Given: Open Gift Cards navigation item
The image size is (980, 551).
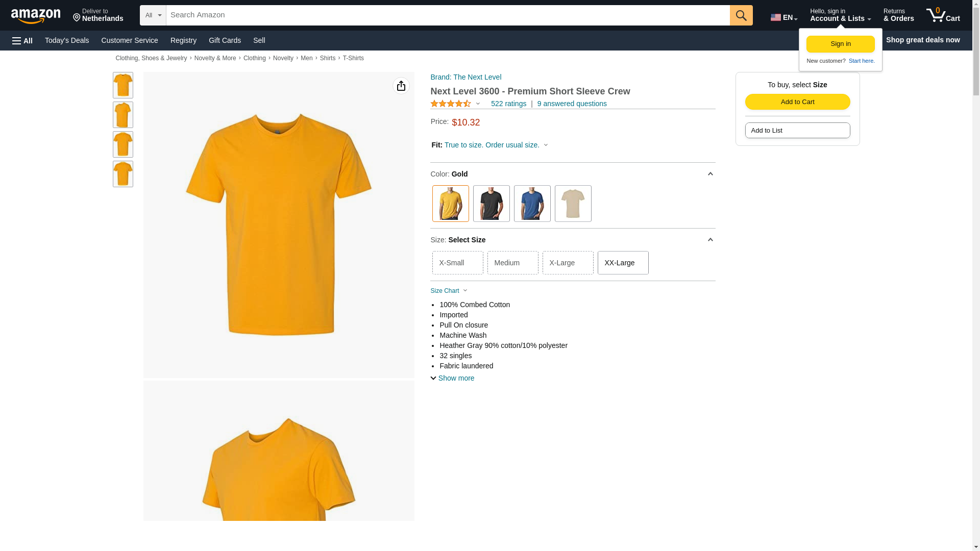Looking at the screenshot, I should (225, 40).
